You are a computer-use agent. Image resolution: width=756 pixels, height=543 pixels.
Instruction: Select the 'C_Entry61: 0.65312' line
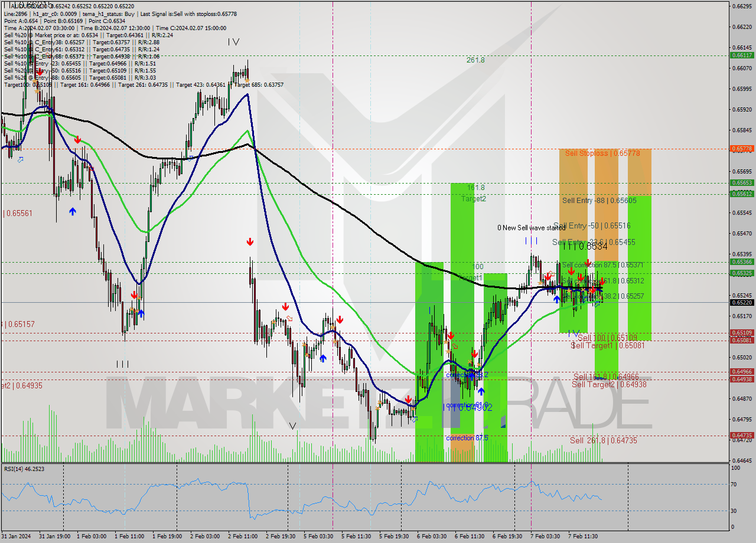point(82,49)
